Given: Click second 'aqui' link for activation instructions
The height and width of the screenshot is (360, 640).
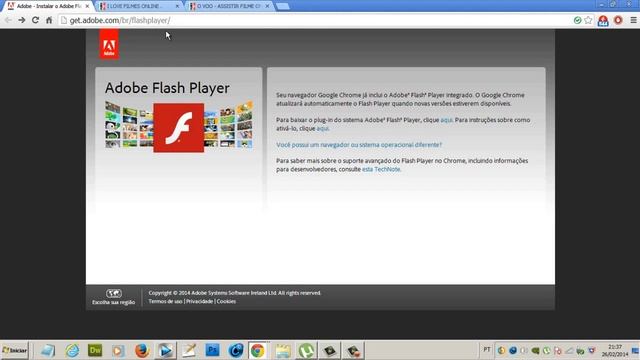Looking at the screenshot, I should (x=322, y=128).
